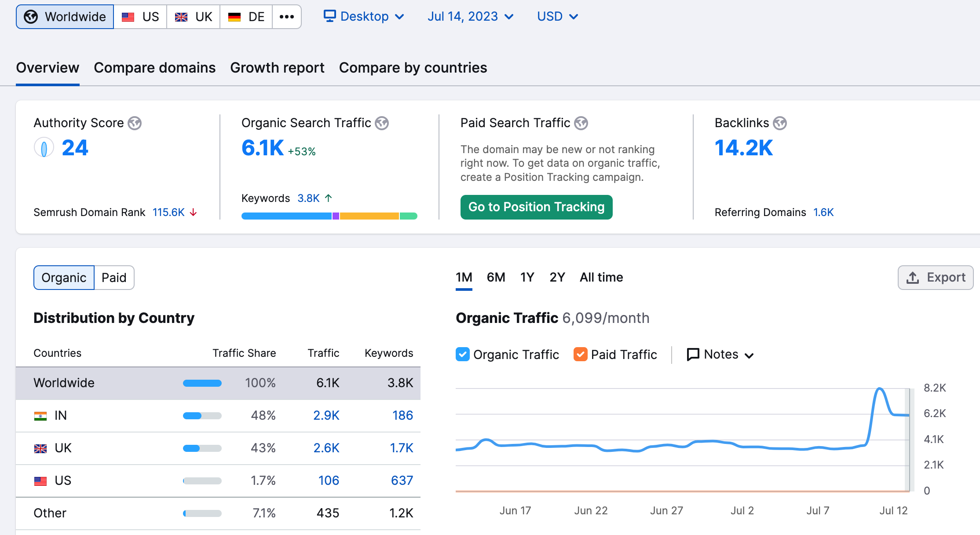Click Go to Position Tracking button
980x535 pixels.
(x=536, y=207)
